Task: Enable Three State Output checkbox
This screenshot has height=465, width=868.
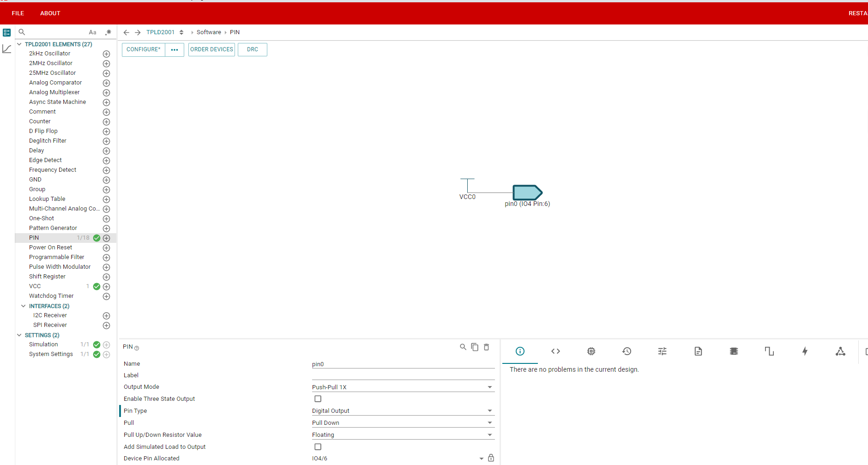Action: coord(318,399)
